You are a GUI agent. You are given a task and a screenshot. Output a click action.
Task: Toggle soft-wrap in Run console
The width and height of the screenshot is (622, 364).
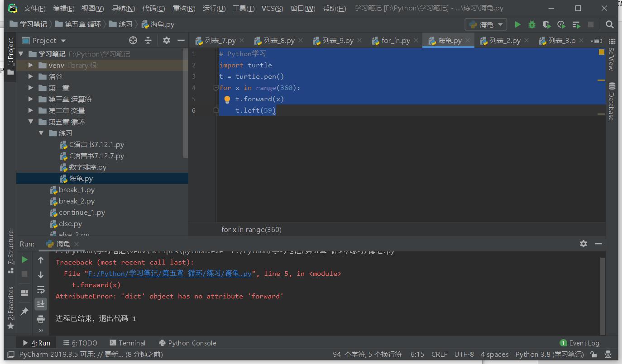click(x=41, y=289)
